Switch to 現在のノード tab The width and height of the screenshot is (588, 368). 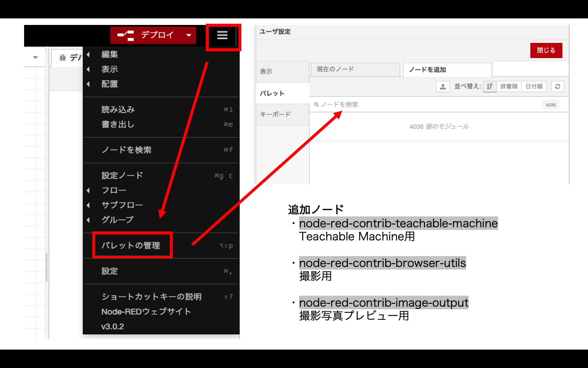(355, 69)
